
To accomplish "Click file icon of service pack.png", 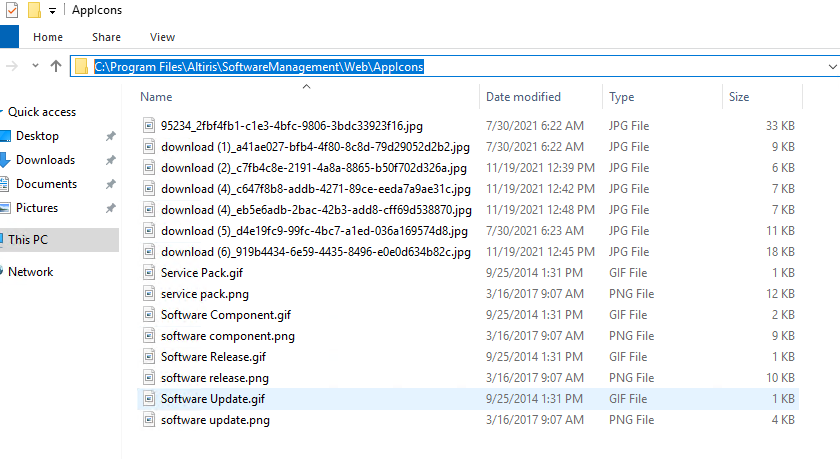I will (x=149, y=294).
